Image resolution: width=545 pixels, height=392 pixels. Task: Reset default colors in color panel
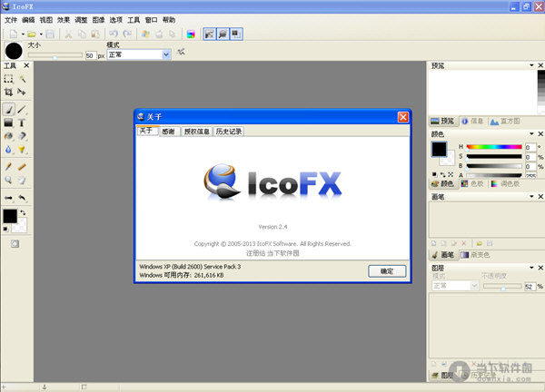coord(434,174)
